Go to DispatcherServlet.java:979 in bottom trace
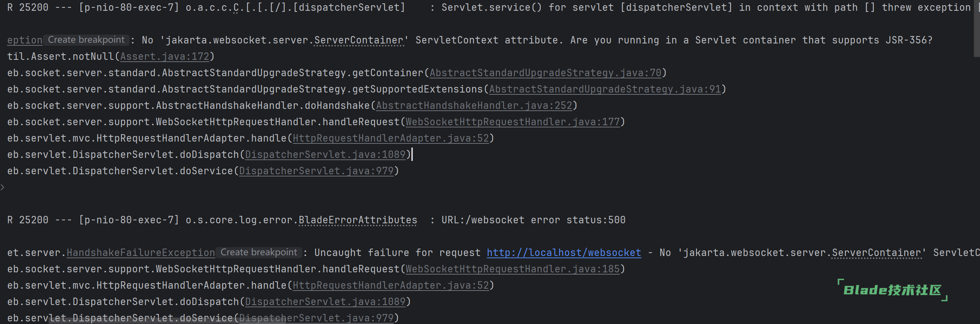 [x=316, y=318]
